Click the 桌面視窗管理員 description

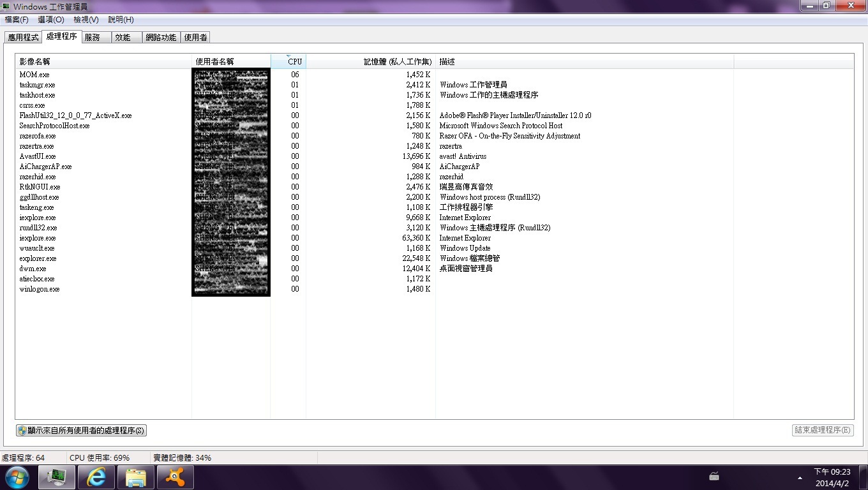(x=466, y=269)
